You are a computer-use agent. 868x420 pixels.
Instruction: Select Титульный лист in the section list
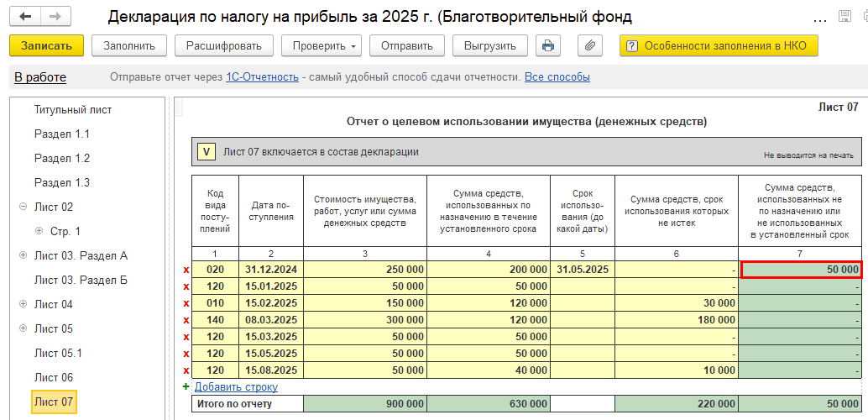(x=72, y=109)
